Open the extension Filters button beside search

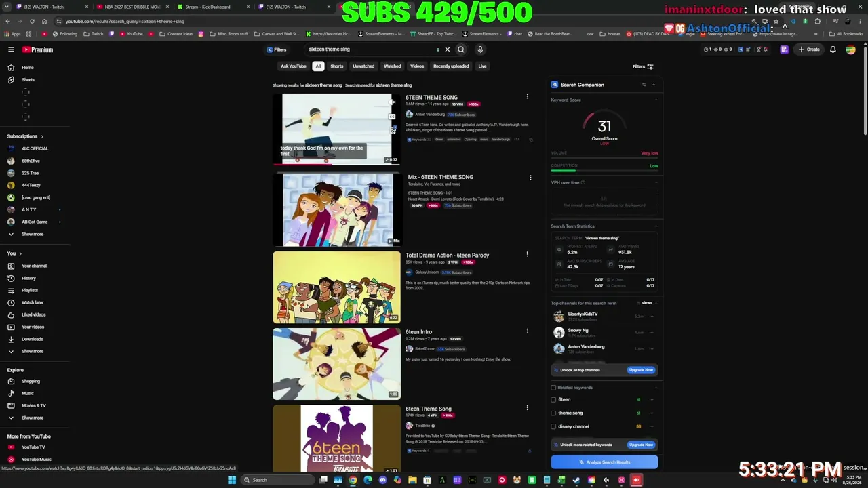[x=277, y=49]
